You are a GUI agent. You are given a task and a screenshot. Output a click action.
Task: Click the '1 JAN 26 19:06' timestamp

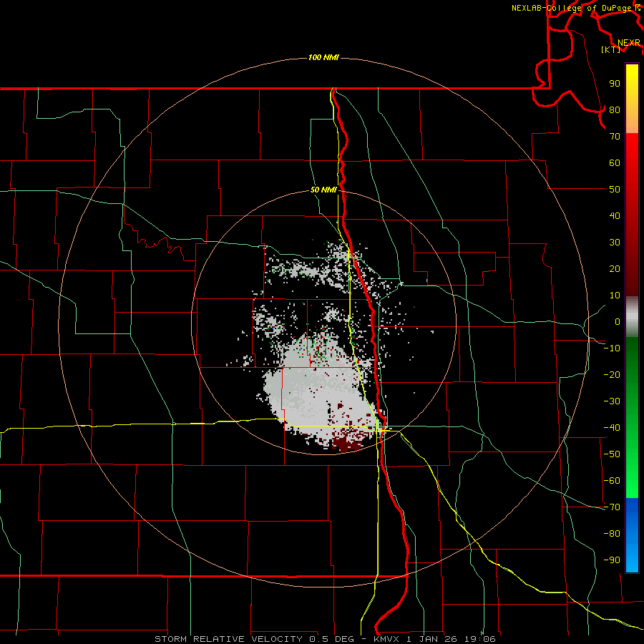coord(452,639)
